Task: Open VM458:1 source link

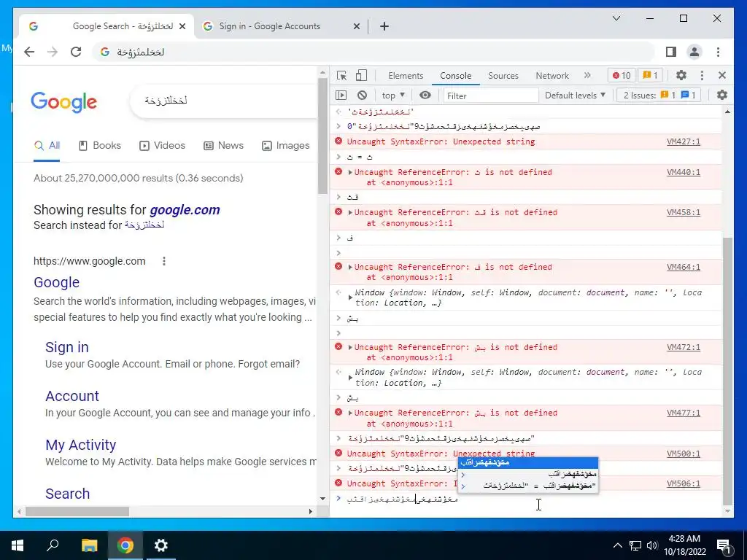Action: [683, 212]
